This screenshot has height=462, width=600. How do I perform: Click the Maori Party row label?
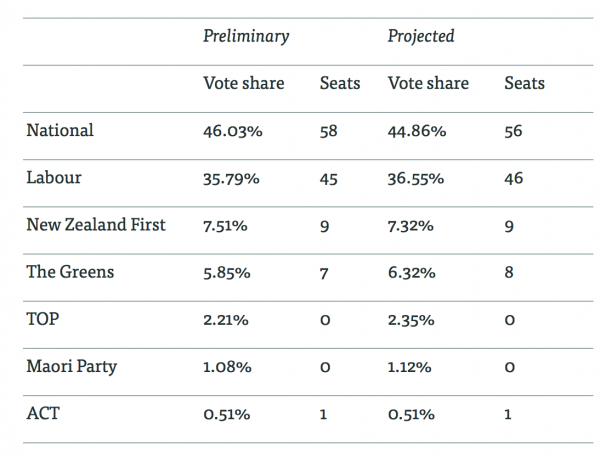(x=71, y=365)
